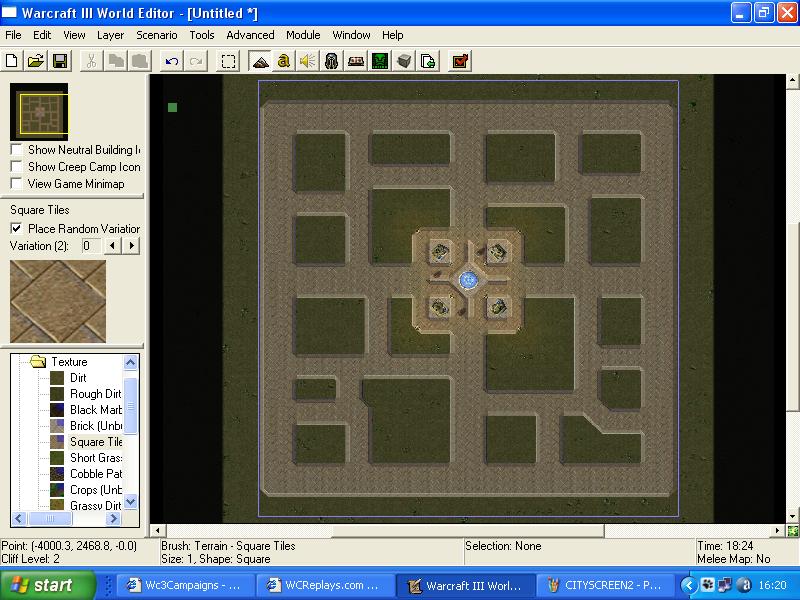
Task: Open the File menu
Action: pos(13,35)
